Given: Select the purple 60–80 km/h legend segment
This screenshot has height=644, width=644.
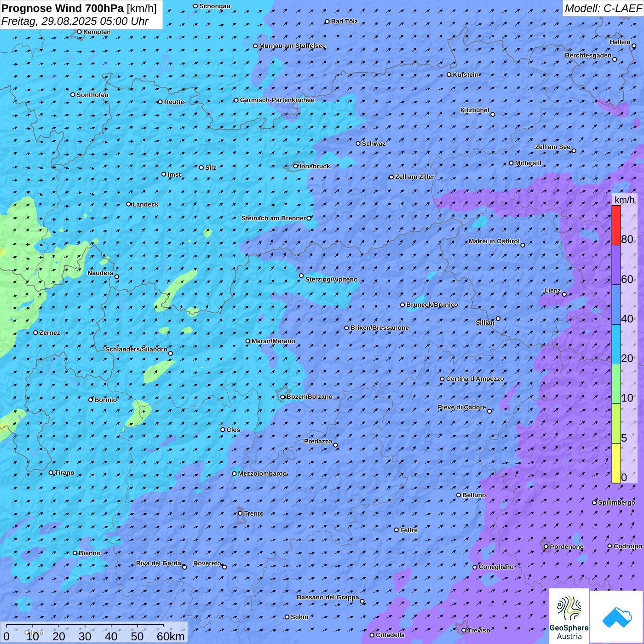Looking at the screenshot, I should click(x=616, y=265).
